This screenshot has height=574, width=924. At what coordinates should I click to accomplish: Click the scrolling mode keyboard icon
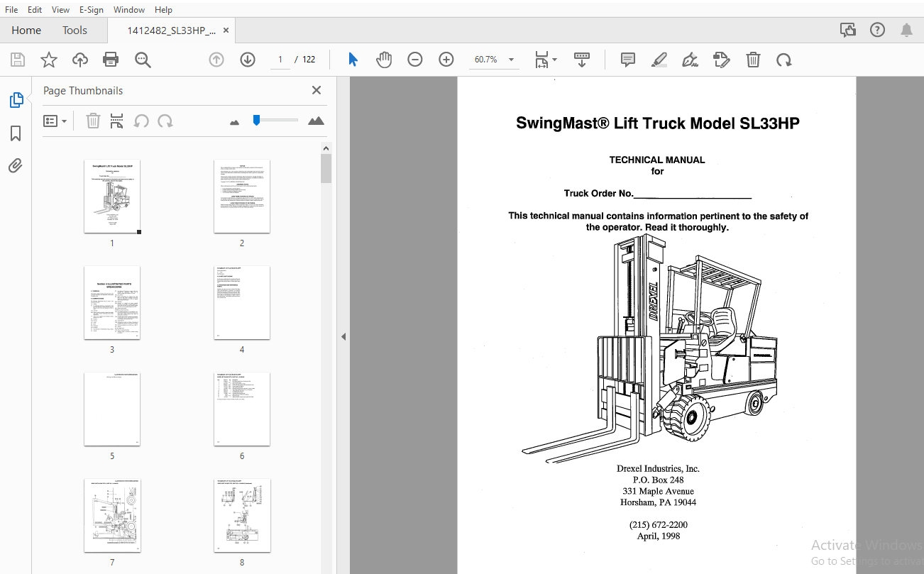582,60
